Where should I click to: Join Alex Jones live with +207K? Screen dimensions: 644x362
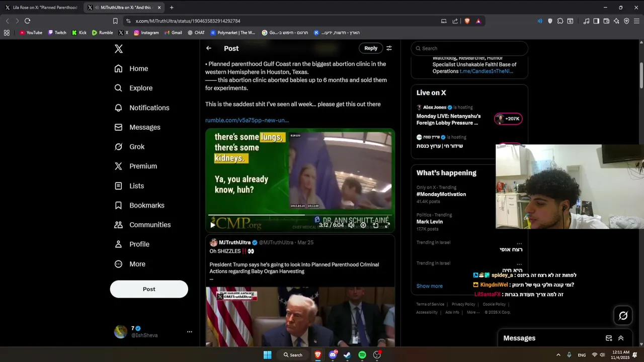pyautogui.click(x=508, y=119)
